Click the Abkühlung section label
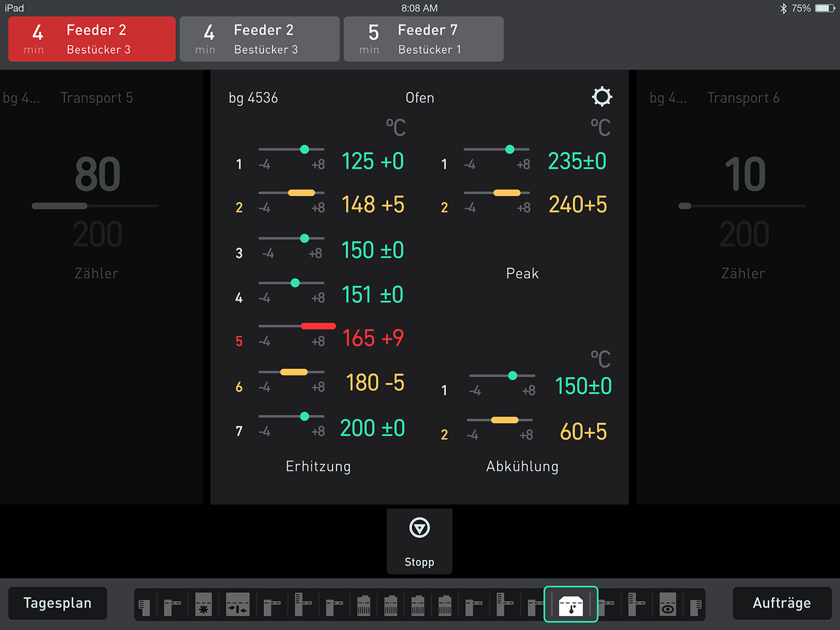 pyautogui.click(x=522, y=467)
